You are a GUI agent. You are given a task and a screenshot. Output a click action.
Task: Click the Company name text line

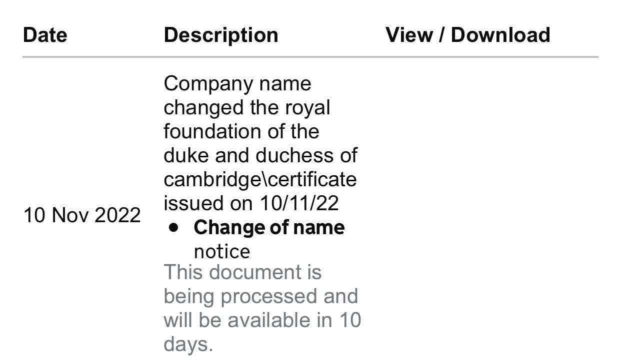coord(237,84)
